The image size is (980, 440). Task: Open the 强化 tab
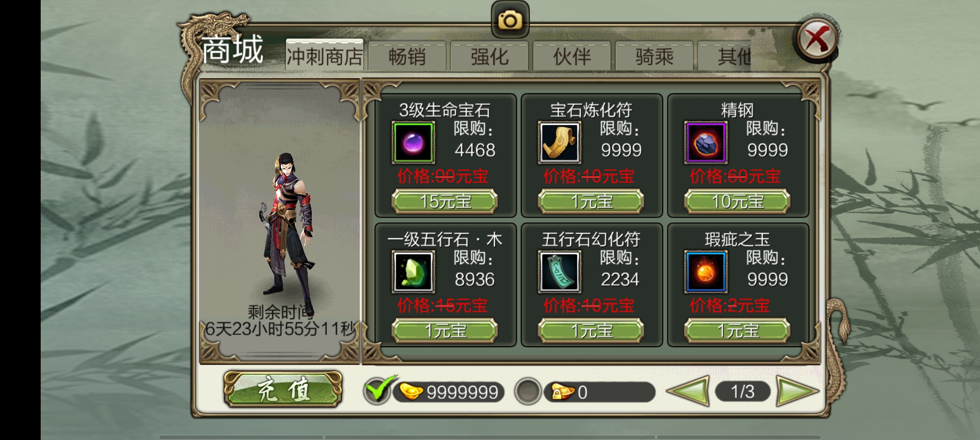pos(490,56)
